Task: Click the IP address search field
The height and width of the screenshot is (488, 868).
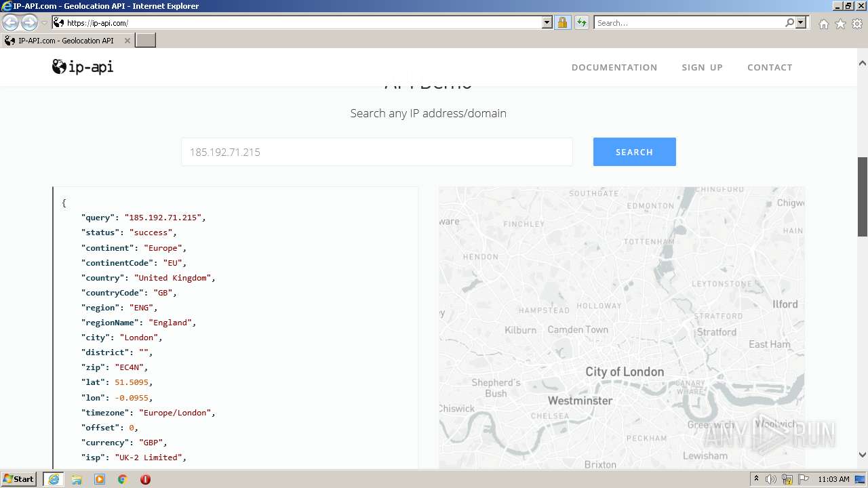Action: tap(377, 152)
